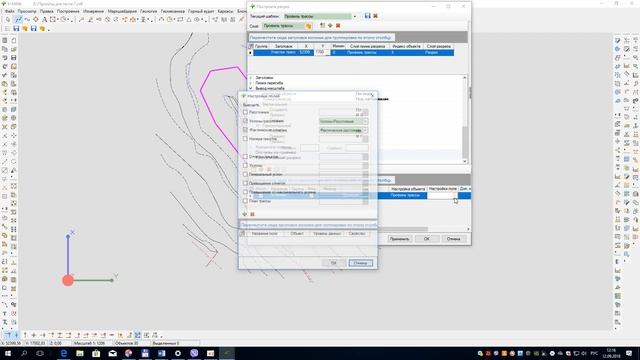Toggle the Номера пикетов checkbox
The height and width of the screenshot is (360, 640).
pyautogui.click(x=245, y=139)
